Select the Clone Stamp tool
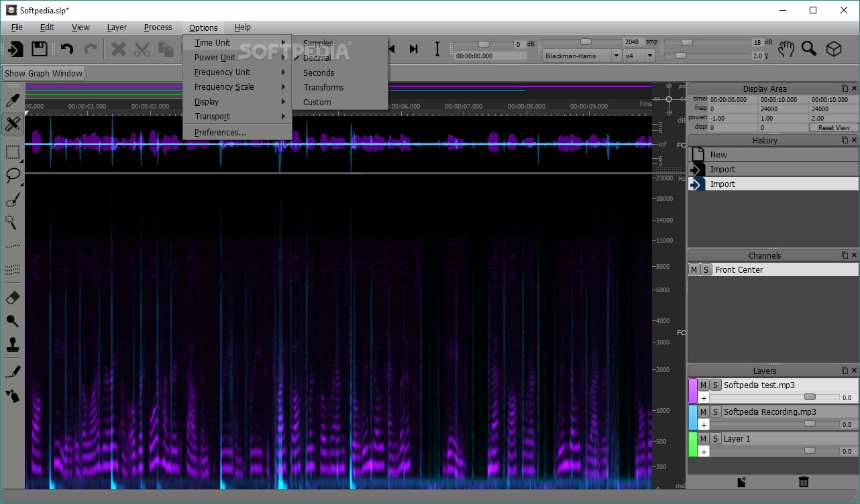The image size is (860, 504). pos(13,345)
